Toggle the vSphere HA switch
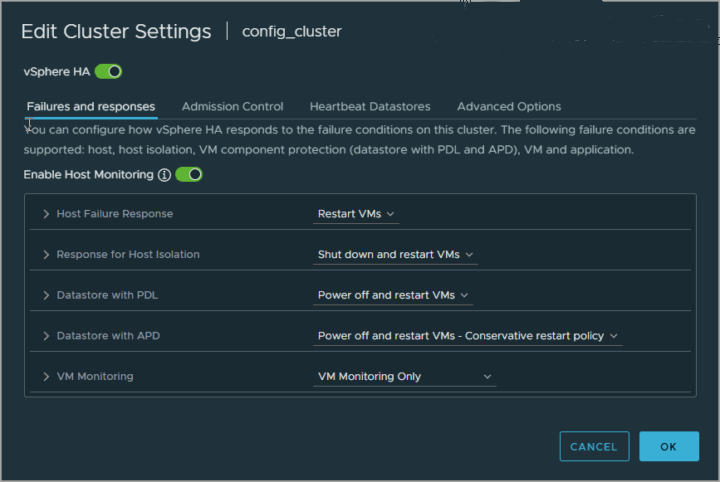The image size is (720, 482). pos(108,72)
